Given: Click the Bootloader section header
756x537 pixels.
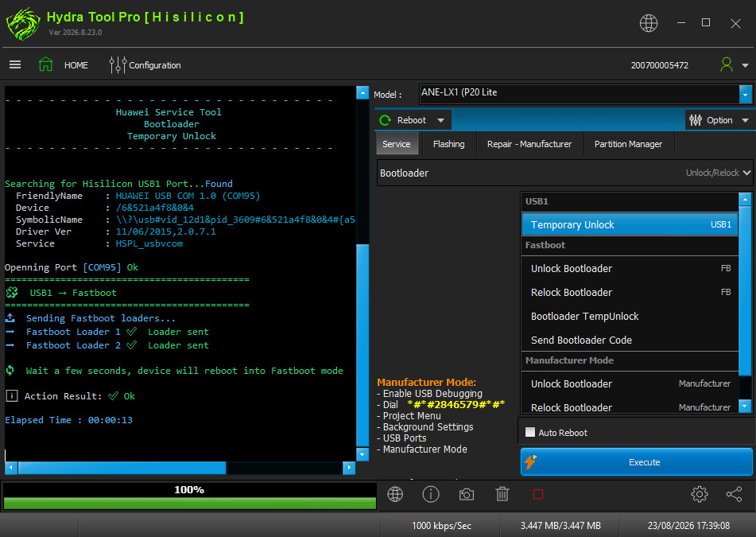Looking at the screenshot, I should (564, 173).
